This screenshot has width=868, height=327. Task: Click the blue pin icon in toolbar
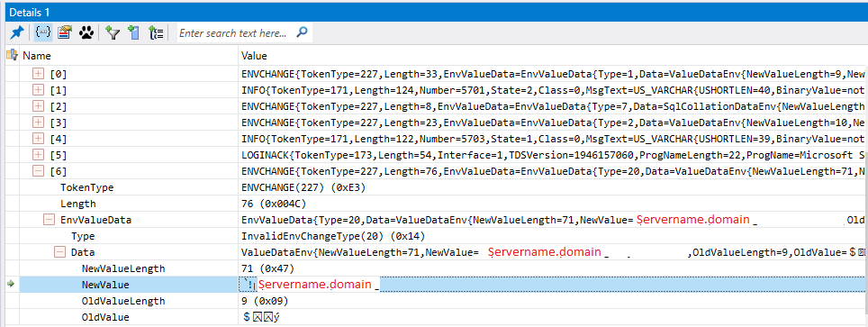coord(17,32)
